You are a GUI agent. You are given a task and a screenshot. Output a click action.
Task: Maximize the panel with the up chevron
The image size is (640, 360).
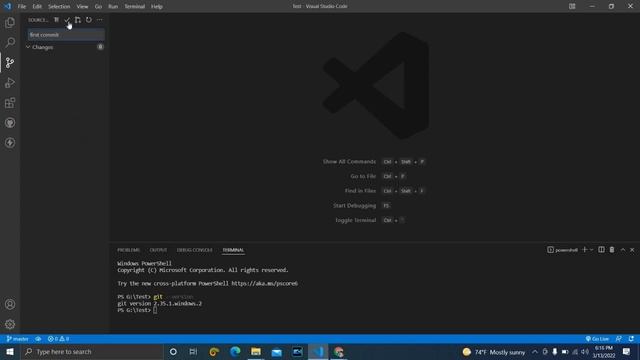(623, 249)
